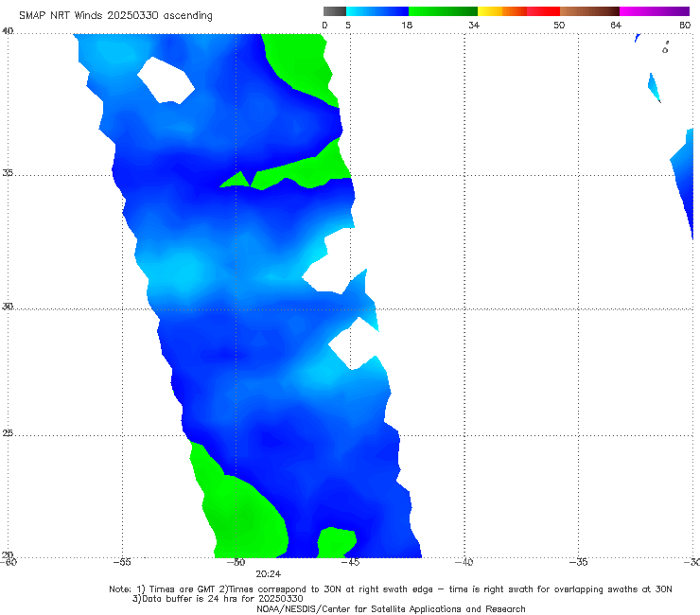The image size is (700, 615).
Task: Click the color bar label '18'
Action: click(407, 25)
